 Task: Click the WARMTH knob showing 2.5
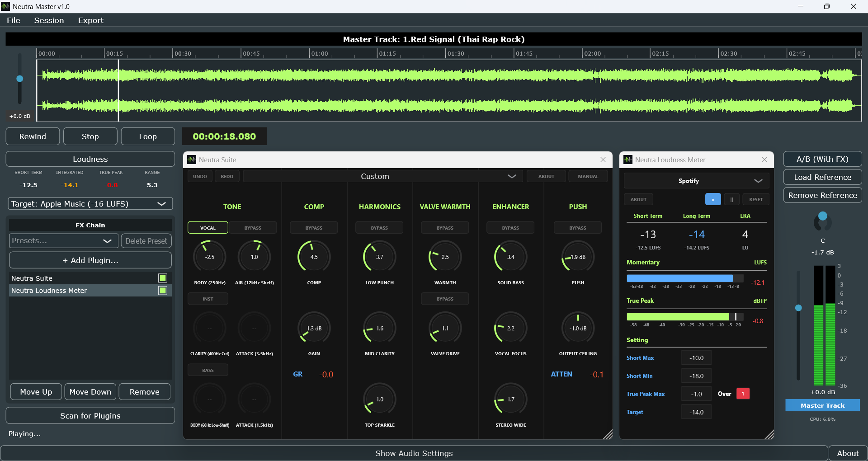tap(445, 257)
